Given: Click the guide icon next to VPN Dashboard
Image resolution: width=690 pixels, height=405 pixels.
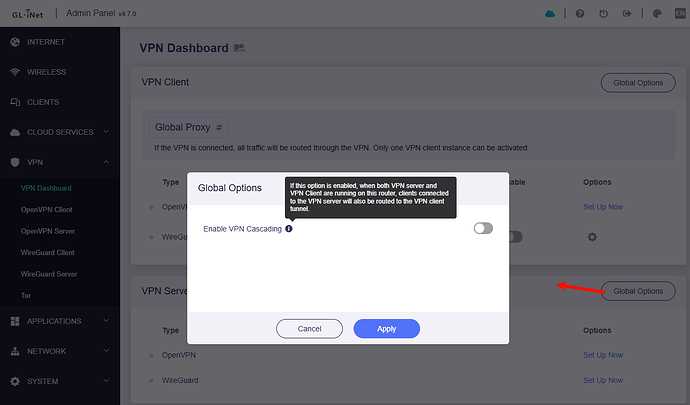Looking at the screenshot, I should click(x=239, y=48).
